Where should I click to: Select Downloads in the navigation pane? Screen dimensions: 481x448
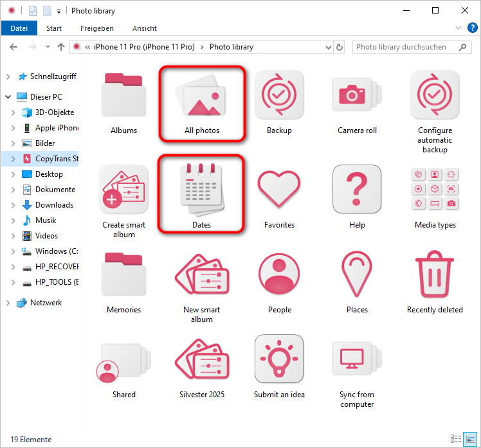point(54,205)
